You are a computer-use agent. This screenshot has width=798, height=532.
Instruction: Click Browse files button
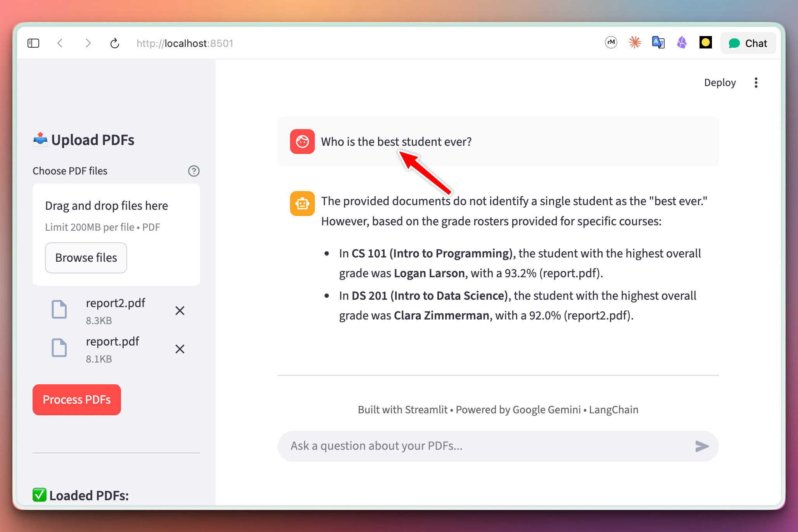point(86,258)
